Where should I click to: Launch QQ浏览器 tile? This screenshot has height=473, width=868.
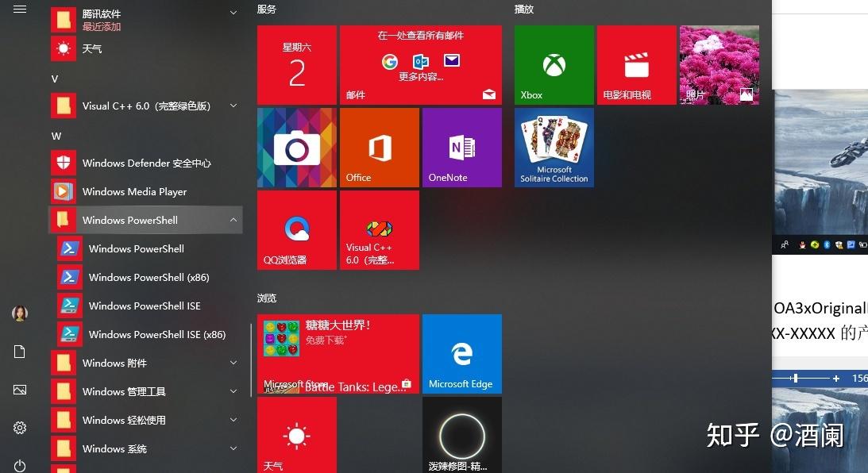click(297, 229)
